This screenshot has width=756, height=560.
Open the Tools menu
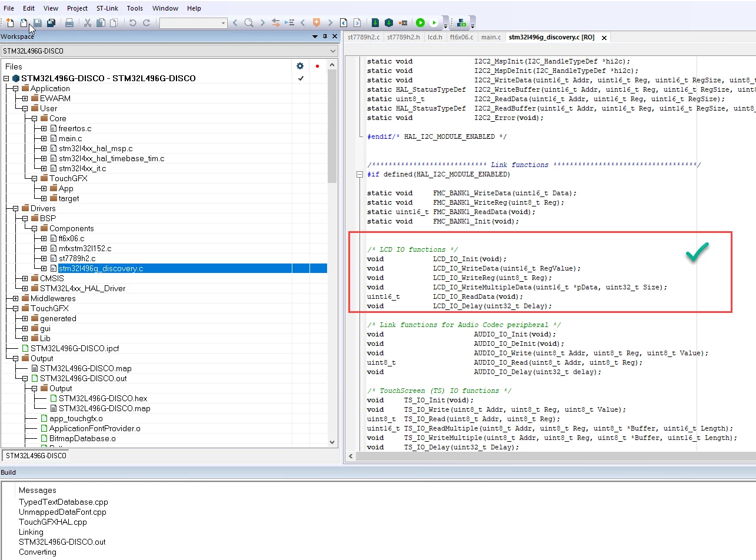coord(135,8)
